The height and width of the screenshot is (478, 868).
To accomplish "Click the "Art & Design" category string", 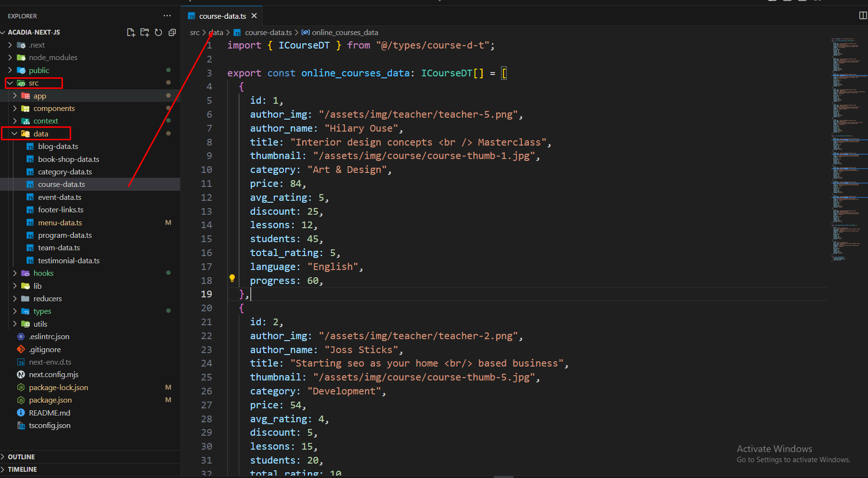I will pyautogui.click(x=347, y=170).
